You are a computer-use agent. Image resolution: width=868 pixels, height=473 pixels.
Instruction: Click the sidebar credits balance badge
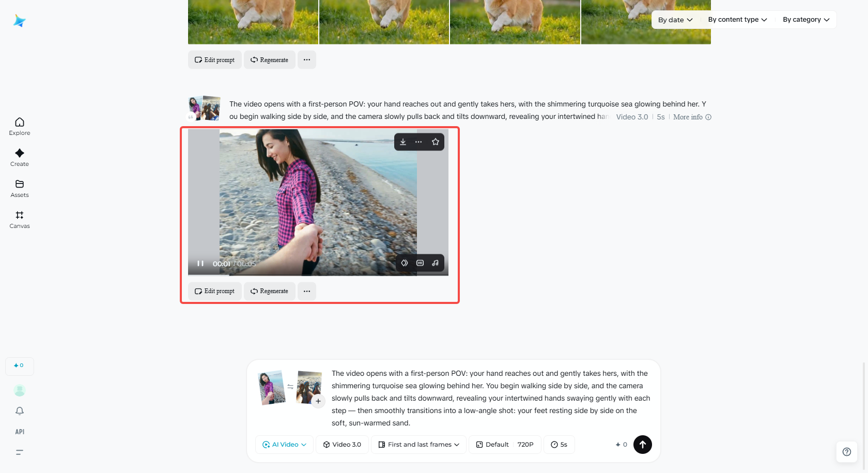click(x=20, y=366)
